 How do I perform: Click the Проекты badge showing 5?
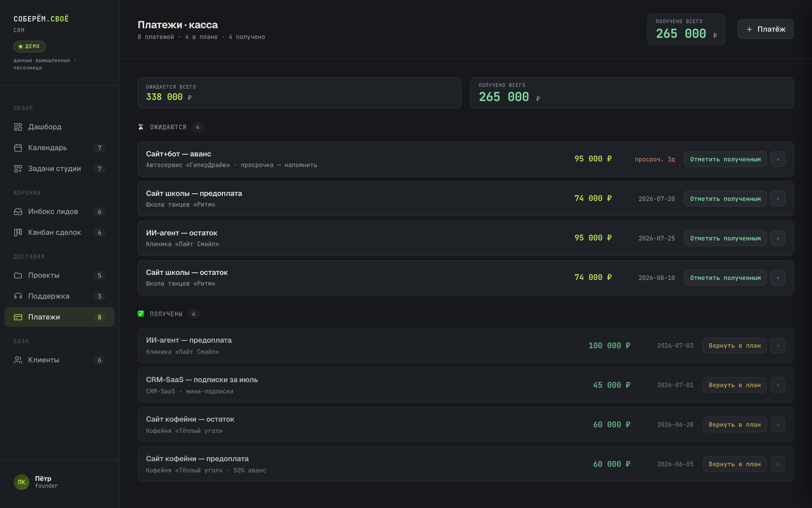pos(99,275)
